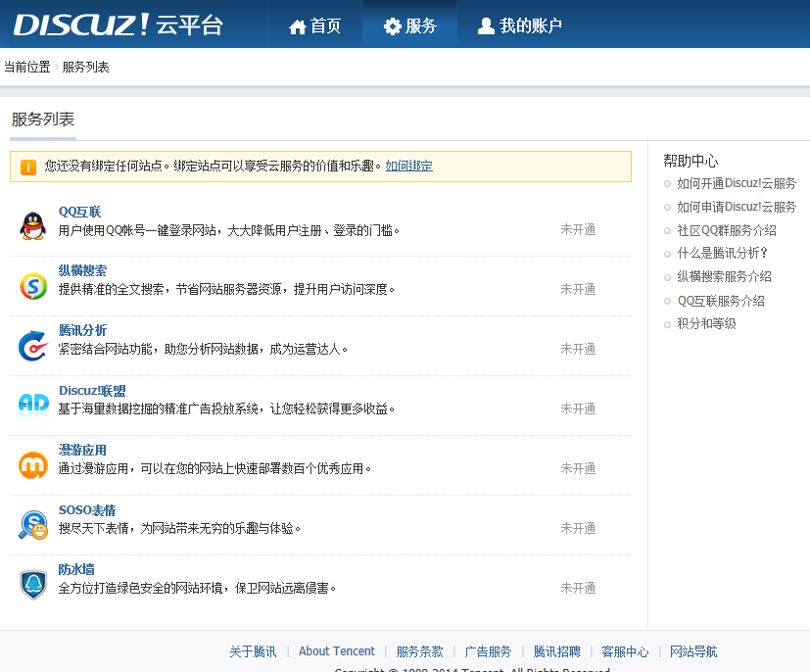Open help topic 纵横搜索服务介绍
This screenshot has width=810, height=672.
[724, 277]
